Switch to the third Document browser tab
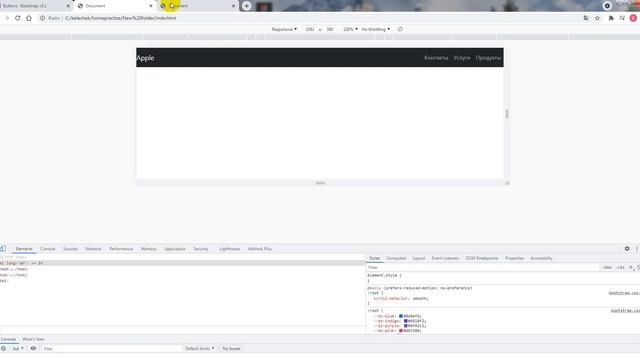Screen dimensions: 640x360 (x=198, y=6)
